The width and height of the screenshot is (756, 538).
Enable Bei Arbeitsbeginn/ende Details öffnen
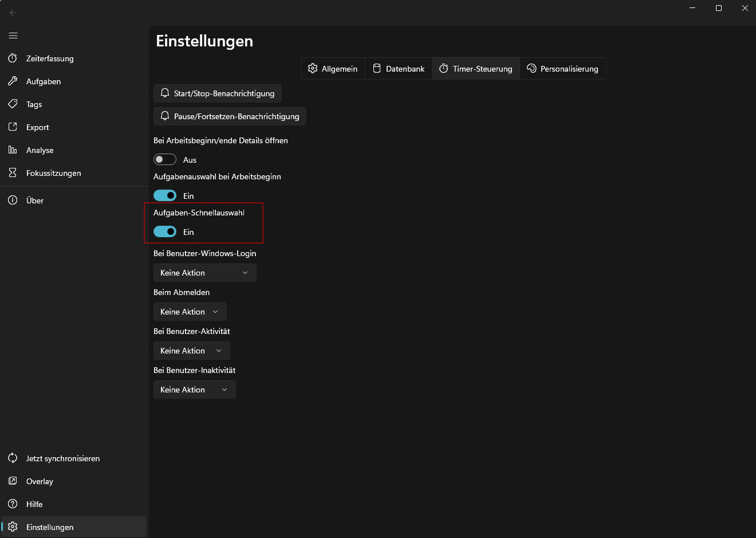tap(165, 159)
